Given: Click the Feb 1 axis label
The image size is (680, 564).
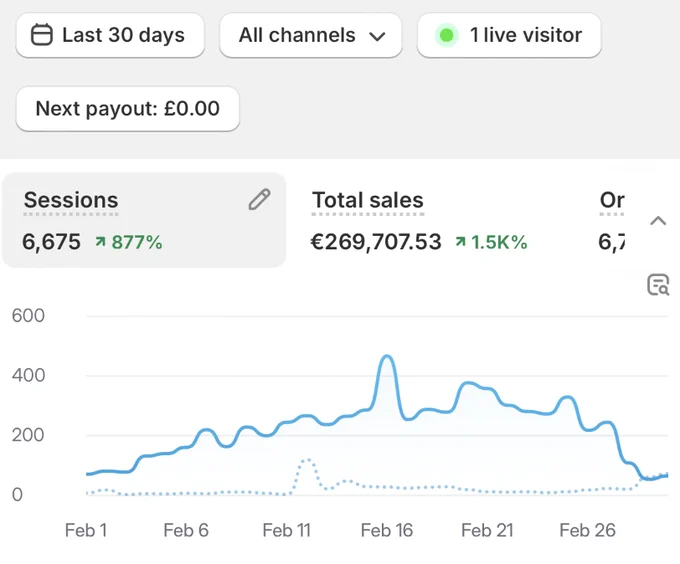Looking at the screenshot, I should [x=86, y=530].
